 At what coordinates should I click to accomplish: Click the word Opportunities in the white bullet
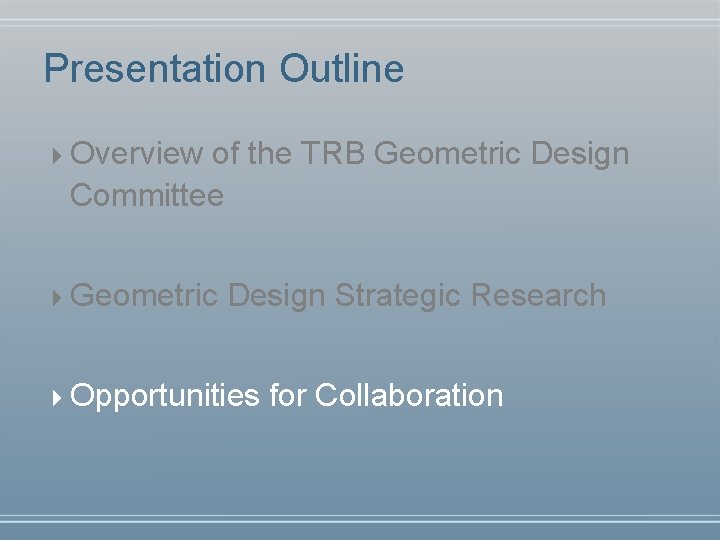165,395
